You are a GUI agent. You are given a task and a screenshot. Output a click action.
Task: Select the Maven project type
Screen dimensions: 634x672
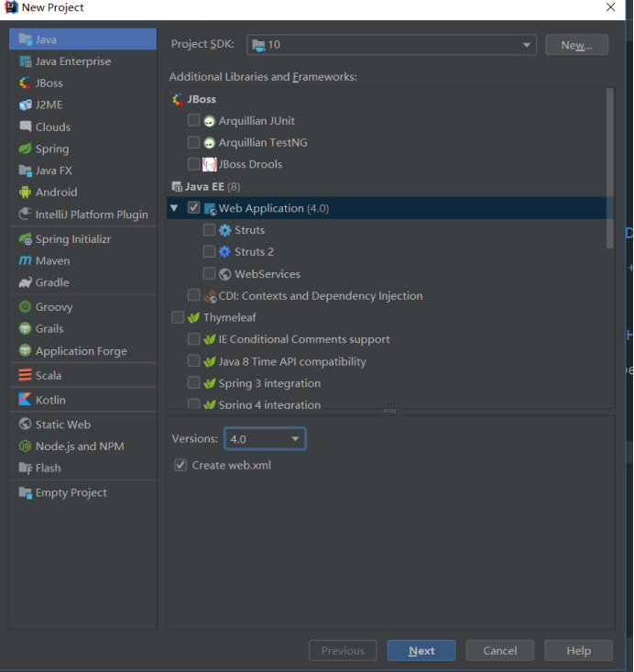coord(82,260)
